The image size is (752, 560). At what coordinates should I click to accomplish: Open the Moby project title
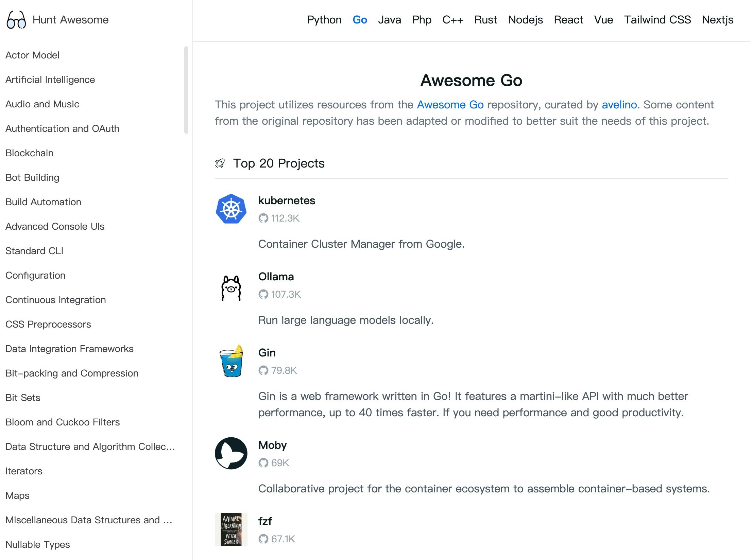tap(272, 445)
